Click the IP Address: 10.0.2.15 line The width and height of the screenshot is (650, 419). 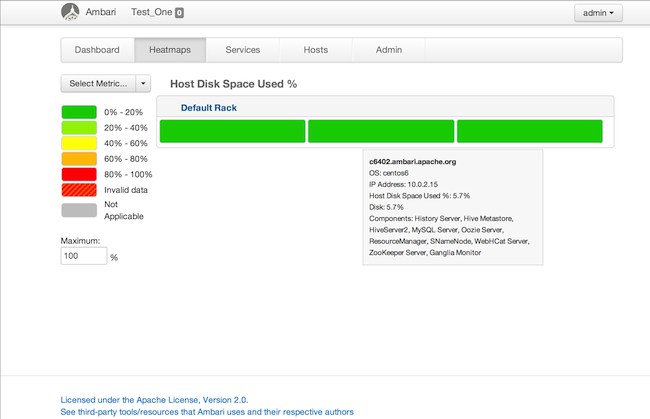point(403,184)
